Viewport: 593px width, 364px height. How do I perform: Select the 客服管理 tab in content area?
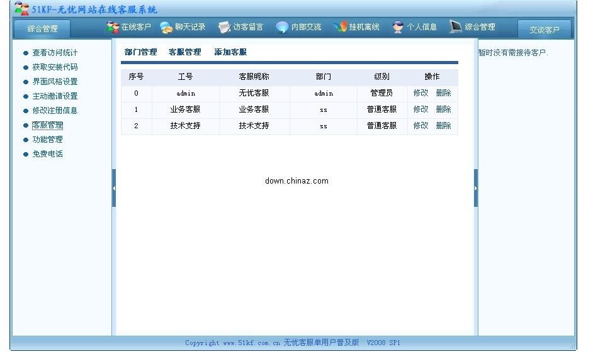[x=185, y=52]
